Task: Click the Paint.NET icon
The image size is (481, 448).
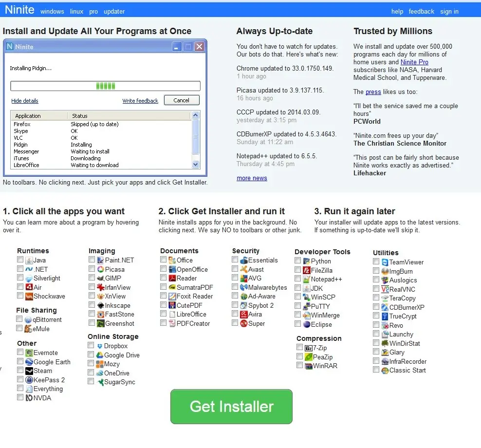Action: click(101, 260)
